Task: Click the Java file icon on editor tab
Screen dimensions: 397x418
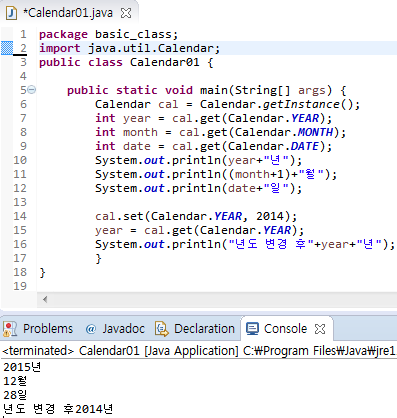Action: [12, 13]
